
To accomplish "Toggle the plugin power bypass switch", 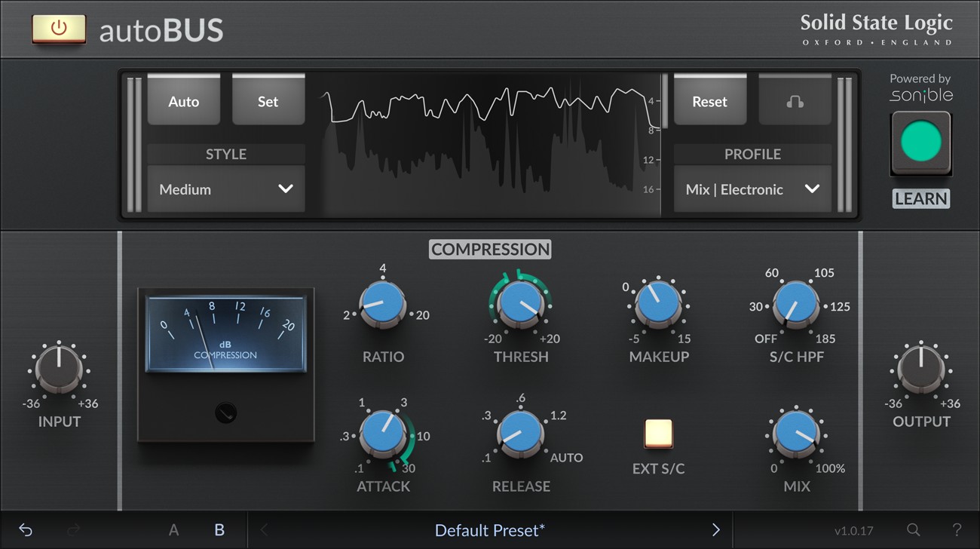I will (59, 29).
